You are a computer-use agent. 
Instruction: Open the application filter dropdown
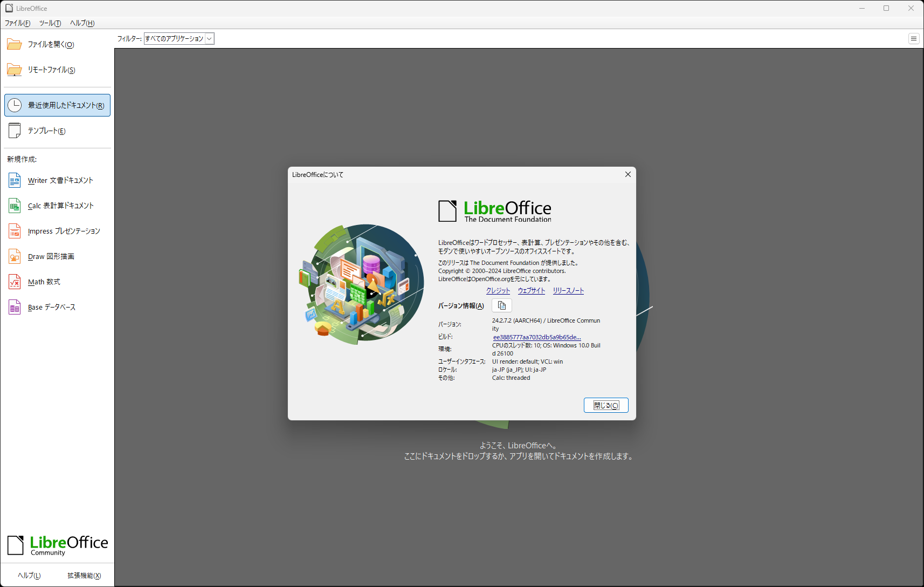tap(210, 38)
